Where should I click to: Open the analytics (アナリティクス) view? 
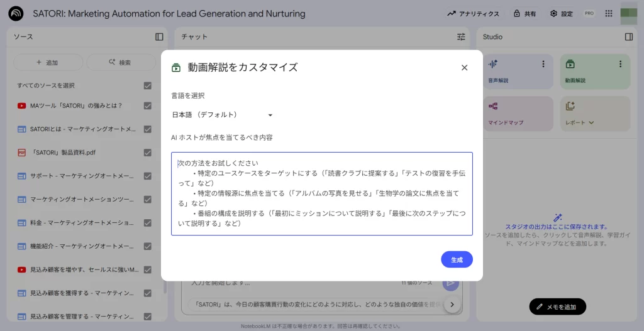point(473,14)
